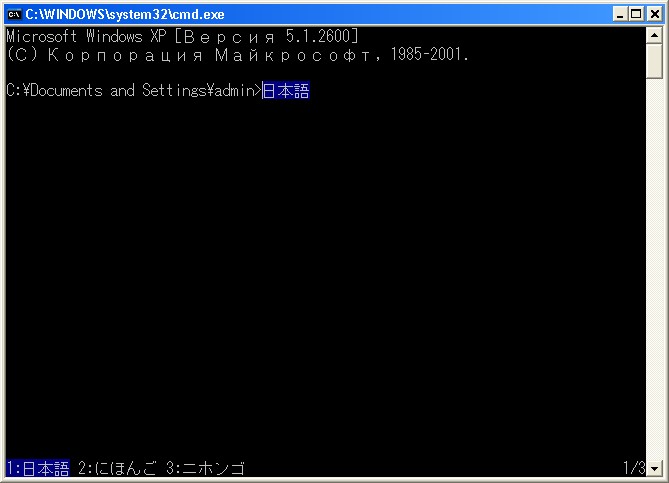Viewport: 669px width, 483px height.
Task: Click the empty scrollbar track below thumb
Action: pyautogui.click(x=654, y=269)
